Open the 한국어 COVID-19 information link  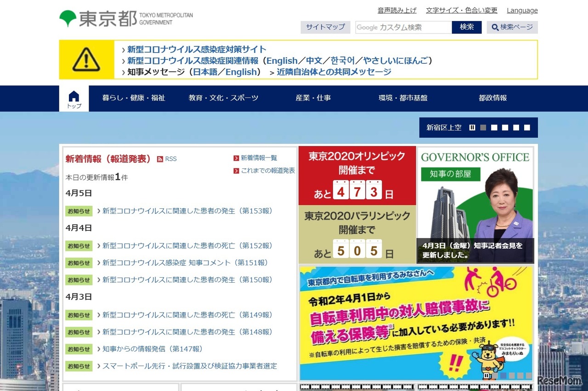tap(343, 61)
